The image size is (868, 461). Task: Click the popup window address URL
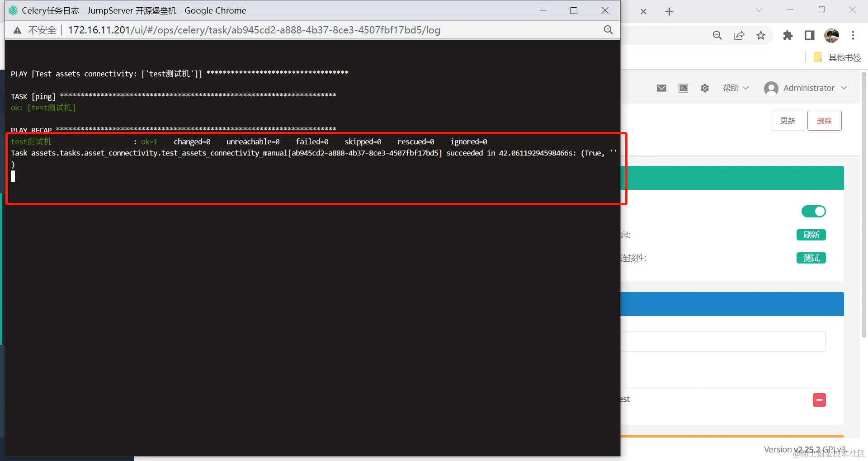tap(254, 30)
